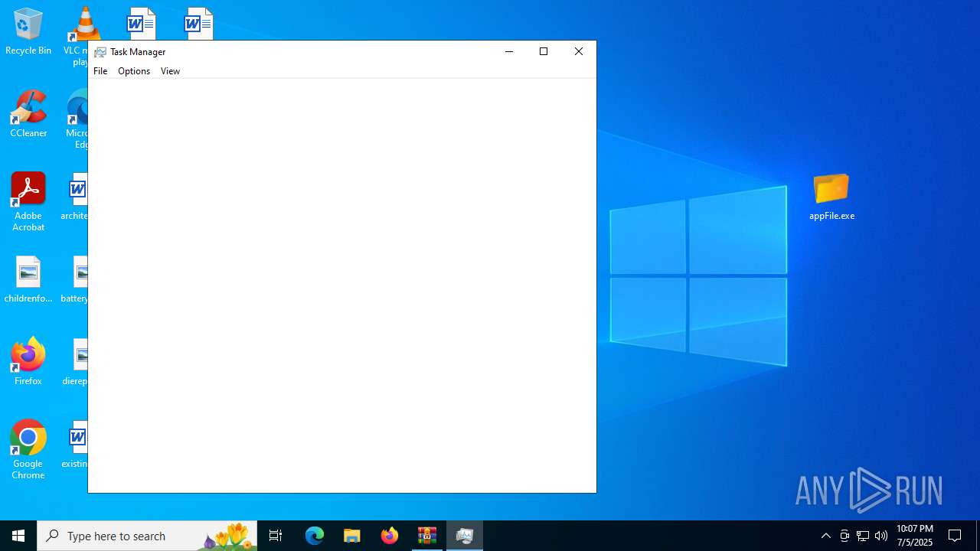This screenshot has height=551, width=980.
Task: Open the File menu in Task Manager
Action: coord(100,71)
